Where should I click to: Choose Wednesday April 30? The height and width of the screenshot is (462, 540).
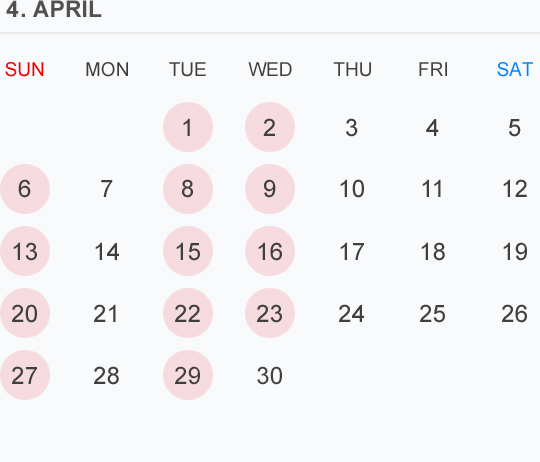pos(270,376)
